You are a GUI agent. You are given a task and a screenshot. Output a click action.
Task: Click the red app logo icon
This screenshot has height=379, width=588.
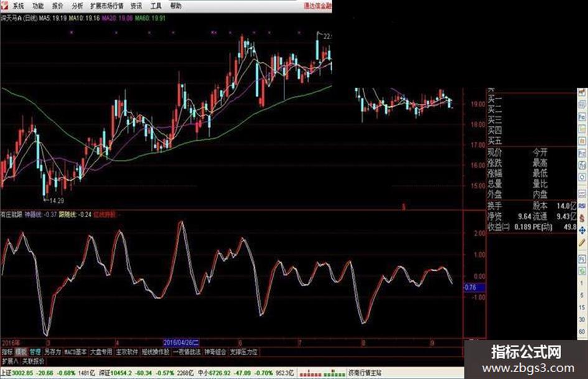(x=4, y=5)
